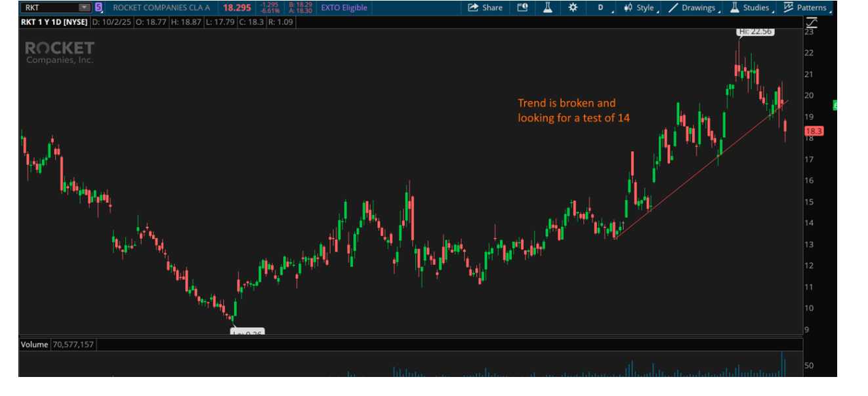The width and height of the screenshot is (868, 396).
Task: Click the Volume study label
Action: 34,344
